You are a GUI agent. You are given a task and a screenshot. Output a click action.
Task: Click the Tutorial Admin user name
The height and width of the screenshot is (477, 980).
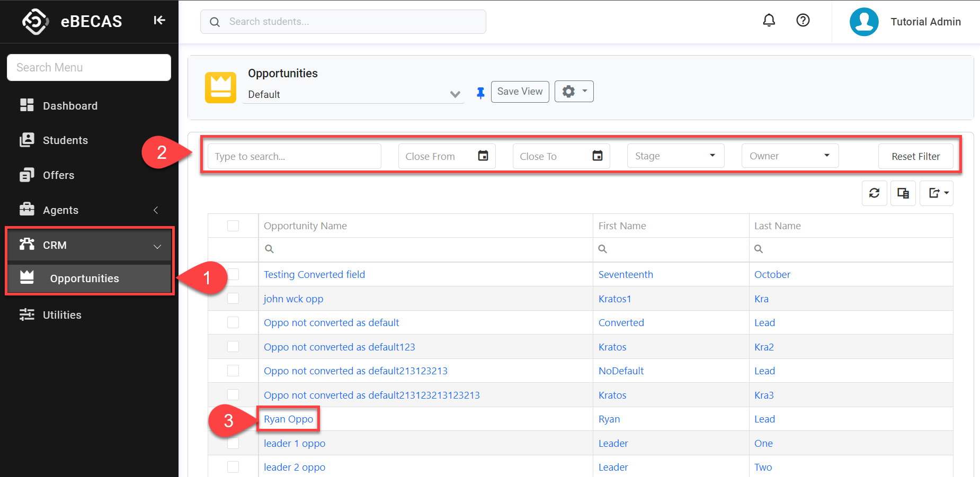click(x=925, y=22)
